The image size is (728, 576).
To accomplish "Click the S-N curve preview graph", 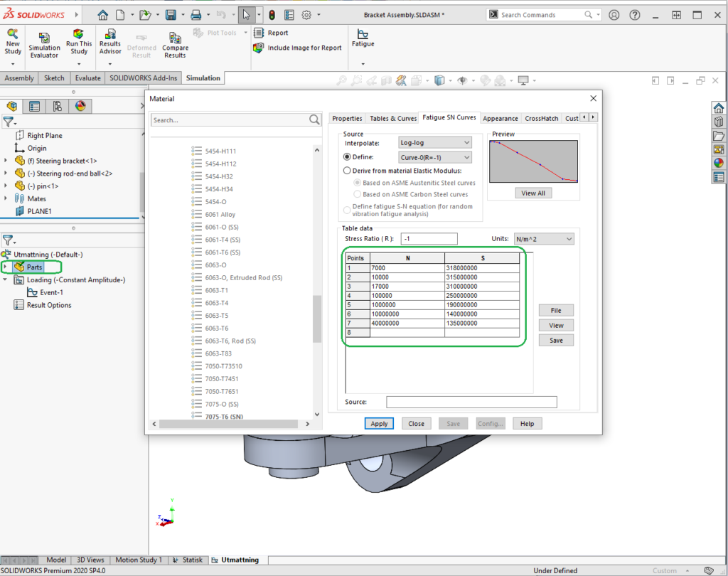I will coord(533,161).
